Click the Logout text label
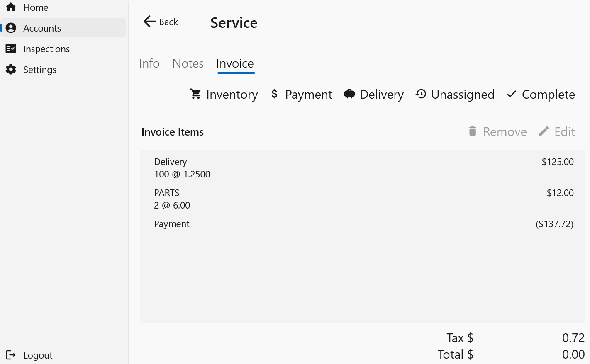The width and height of the screenshot is (590, 364). tap(38, 355)
